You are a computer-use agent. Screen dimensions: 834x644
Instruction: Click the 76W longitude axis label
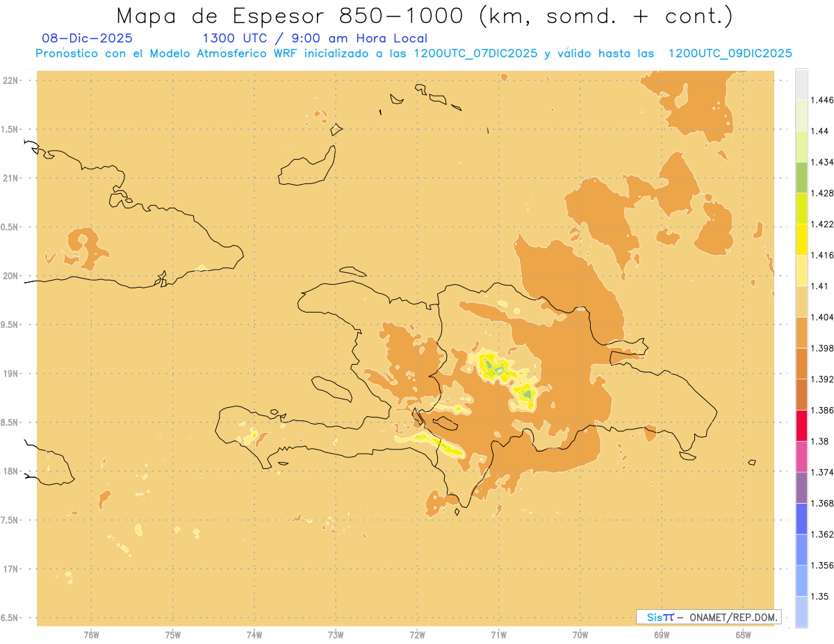pyautogui.click(x=91, y=634)
